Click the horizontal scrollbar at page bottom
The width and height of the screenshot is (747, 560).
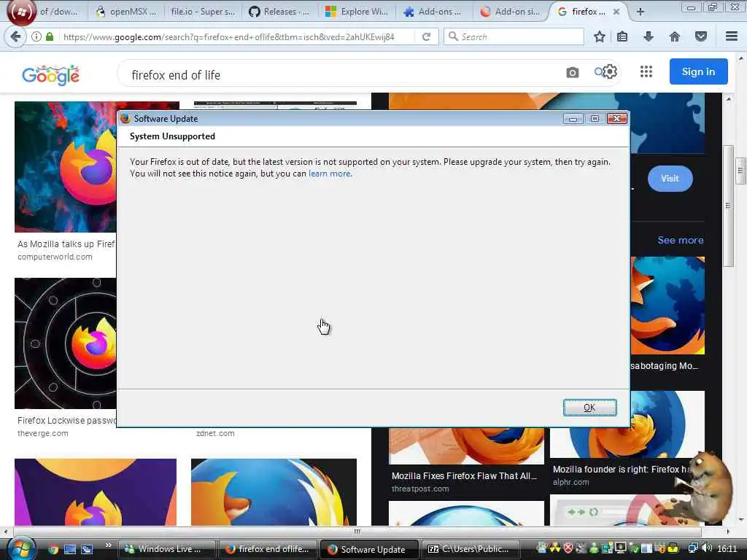pos(357,532)
